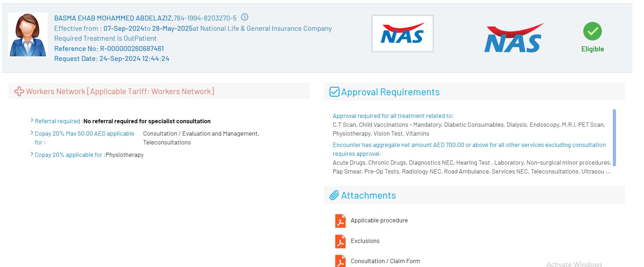Image resolution: width=644 pixels, height=267 pixels.
Task: Open the Consultation / Claim Form PDF icon
Action: point(340,261)
